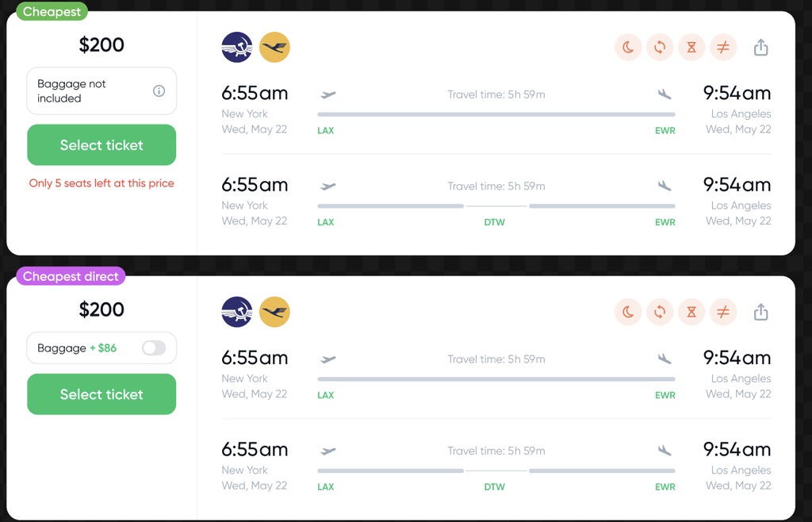Click the hourglass icon in Cheapest direct card
This screenshot has height=522, width=812.
(691, 313)
